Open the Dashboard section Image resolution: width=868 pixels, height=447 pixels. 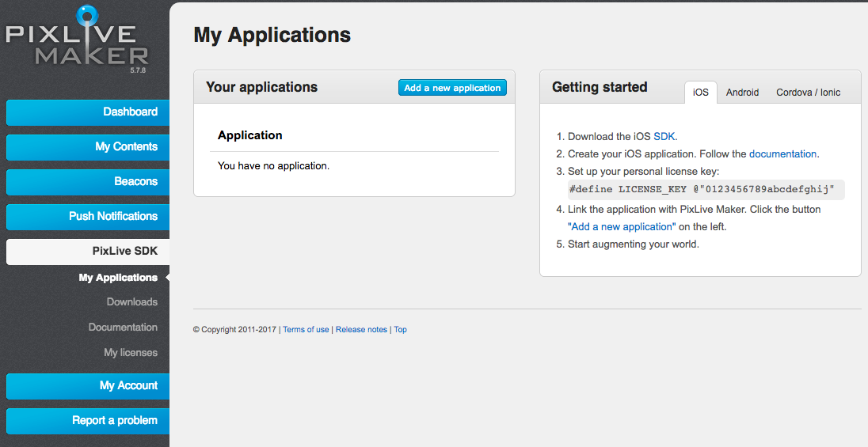tap(87, 112)
